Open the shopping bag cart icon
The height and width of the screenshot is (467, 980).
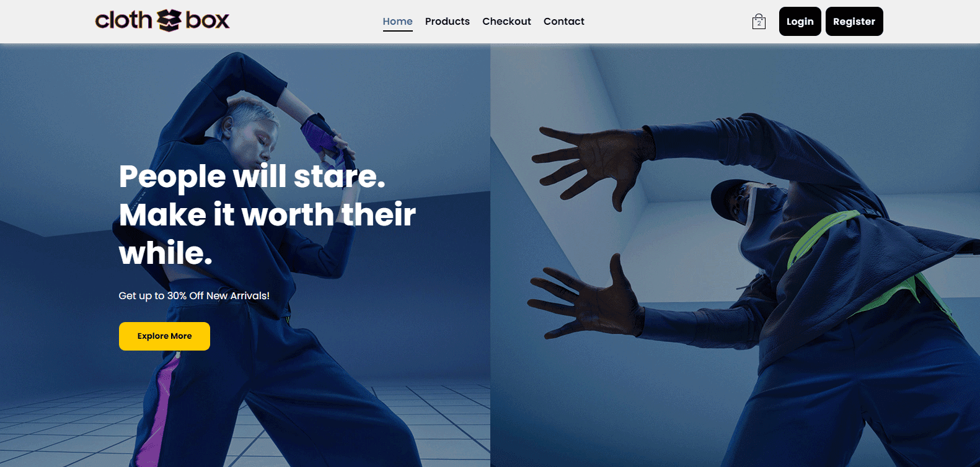pos(759,22)
